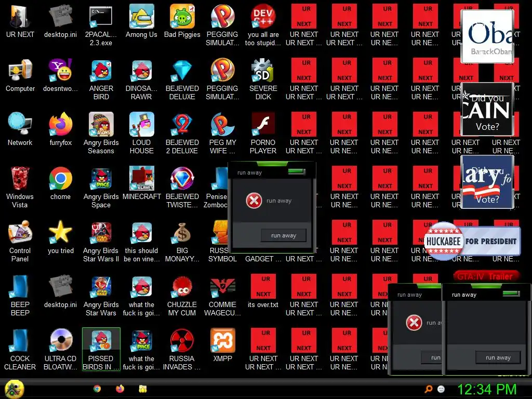Open Angry Birds Star Wars II shortcut
The image size is (532, 399).
(x=101, y=241)
